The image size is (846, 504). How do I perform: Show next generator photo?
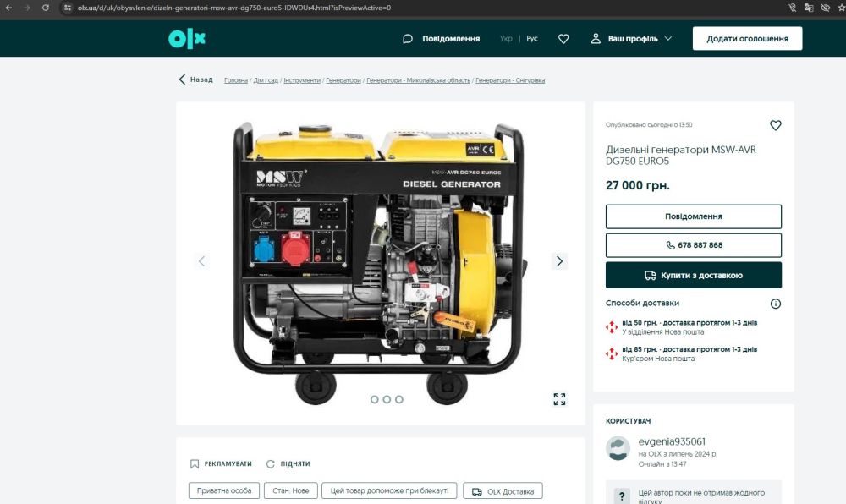click(559, 261)
